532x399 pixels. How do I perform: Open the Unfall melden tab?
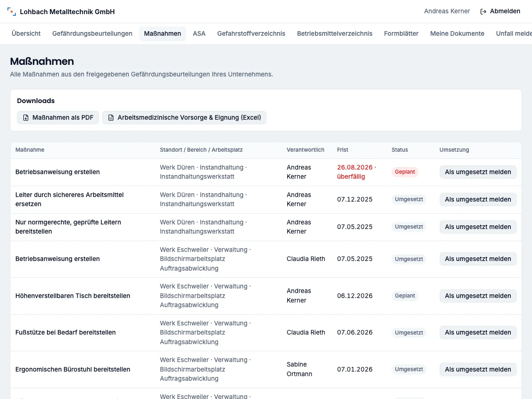point(514,34)
